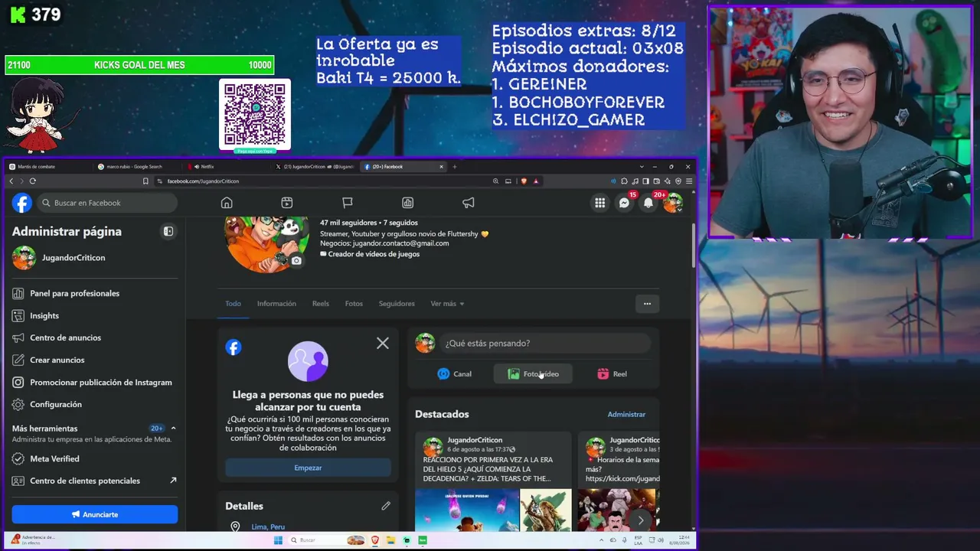The height and width of the screenshot is (551, 980).
Task: Click the Canal post option
Action: [x=454, y=374]
